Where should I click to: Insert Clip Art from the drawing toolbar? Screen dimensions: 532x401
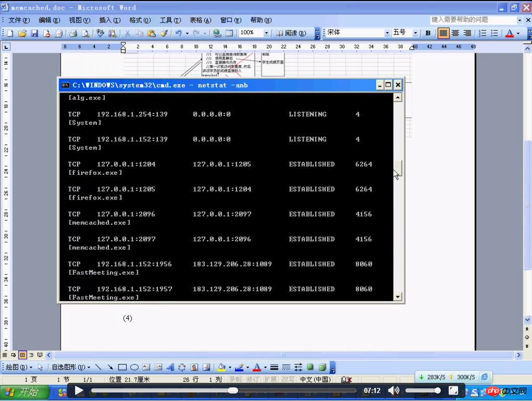[x=194, y=367]
